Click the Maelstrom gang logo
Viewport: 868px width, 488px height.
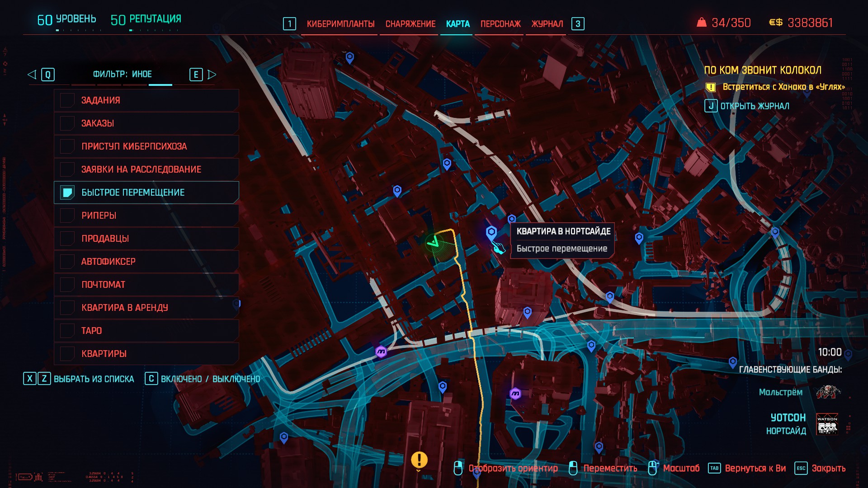[828, 392]
